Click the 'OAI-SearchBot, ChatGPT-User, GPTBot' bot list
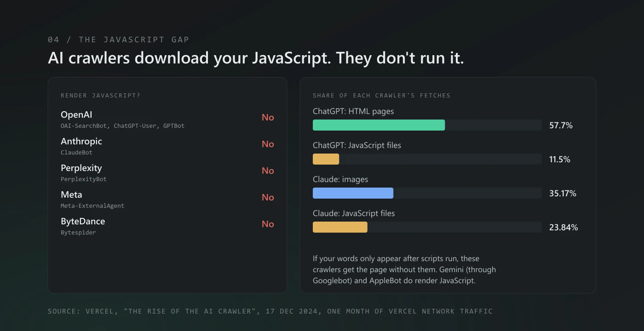Image resolution: width=644 pixels, height=331 pixels. tap(122, 126)
